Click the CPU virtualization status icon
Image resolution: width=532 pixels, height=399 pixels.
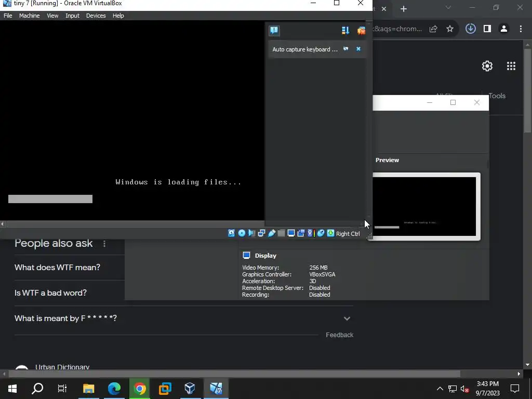pos(311,233)
